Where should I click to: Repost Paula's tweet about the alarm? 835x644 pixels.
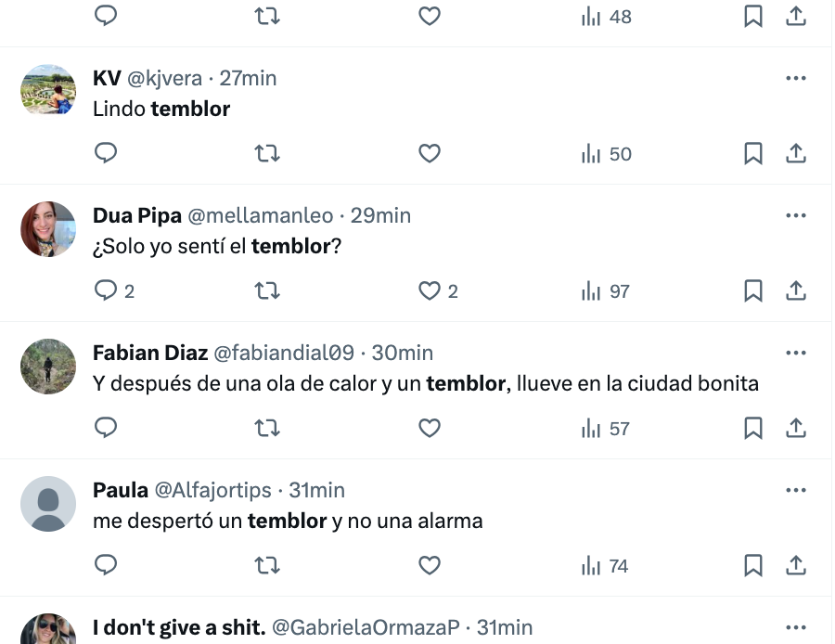[x=267, y=565]
